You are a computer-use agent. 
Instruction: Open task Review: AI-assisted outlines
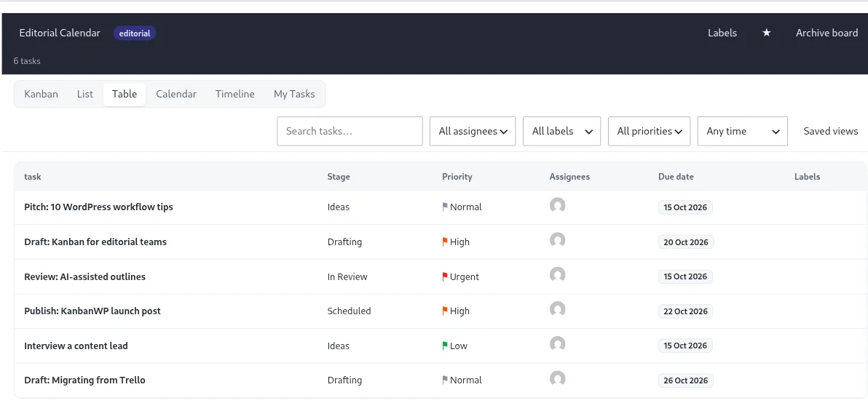[x=84, y=277]
